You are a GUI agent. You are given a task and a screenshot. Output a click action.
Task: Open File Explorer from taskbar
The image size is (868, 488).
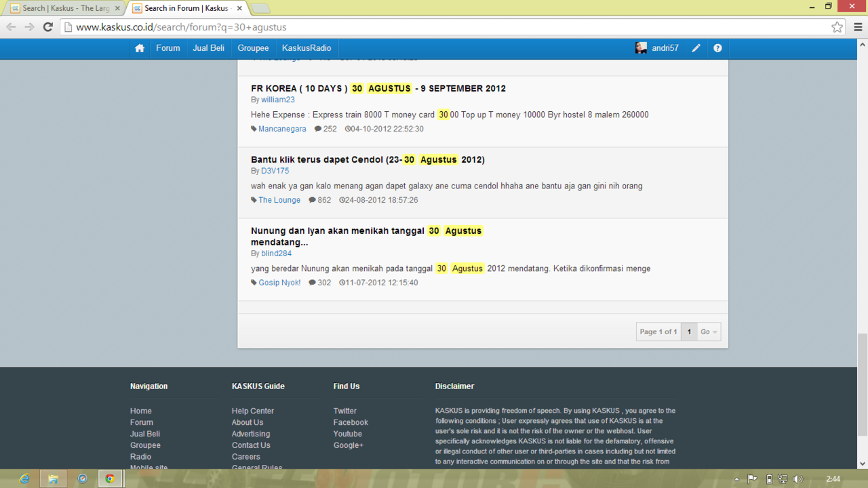point(53,479)
